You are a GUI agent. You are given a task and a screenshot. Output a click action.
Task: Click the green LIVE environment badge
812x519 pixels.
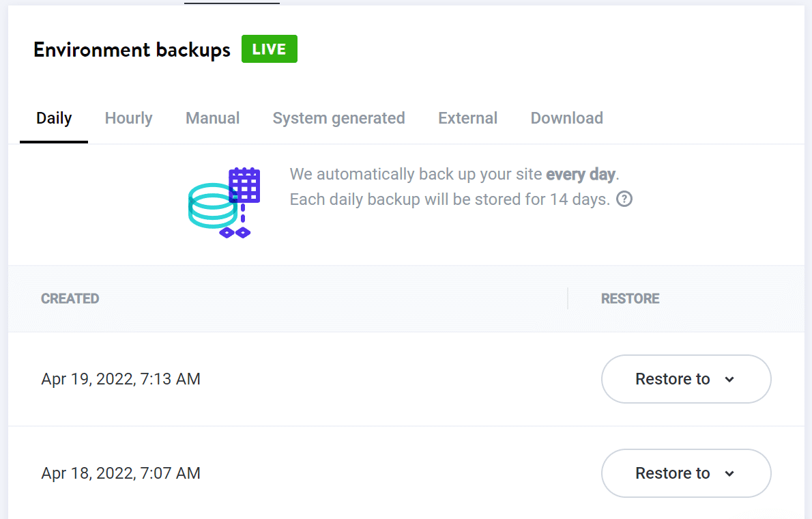pos(269,48)
